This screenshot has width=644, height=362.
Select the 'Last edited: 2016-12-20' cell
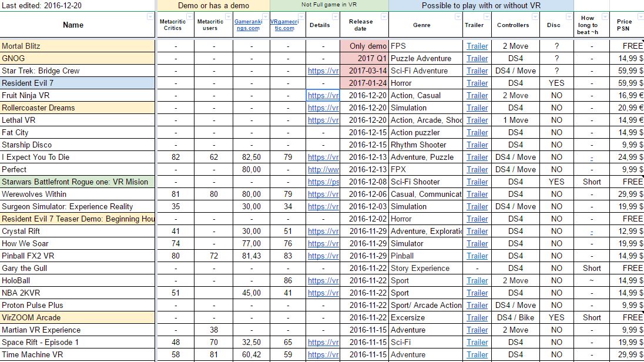pyautogui.click(x=78, y=5)
